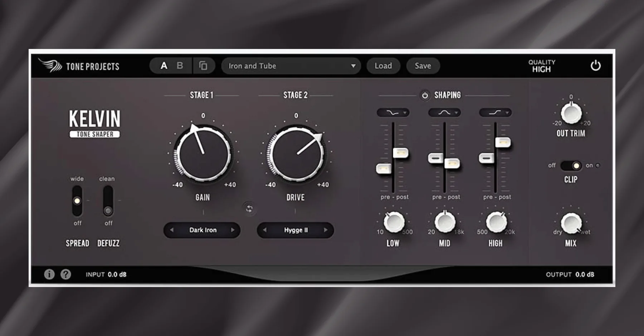Toggle the Shaping section power icon
The image size is (644, 336).
point(425,95)
